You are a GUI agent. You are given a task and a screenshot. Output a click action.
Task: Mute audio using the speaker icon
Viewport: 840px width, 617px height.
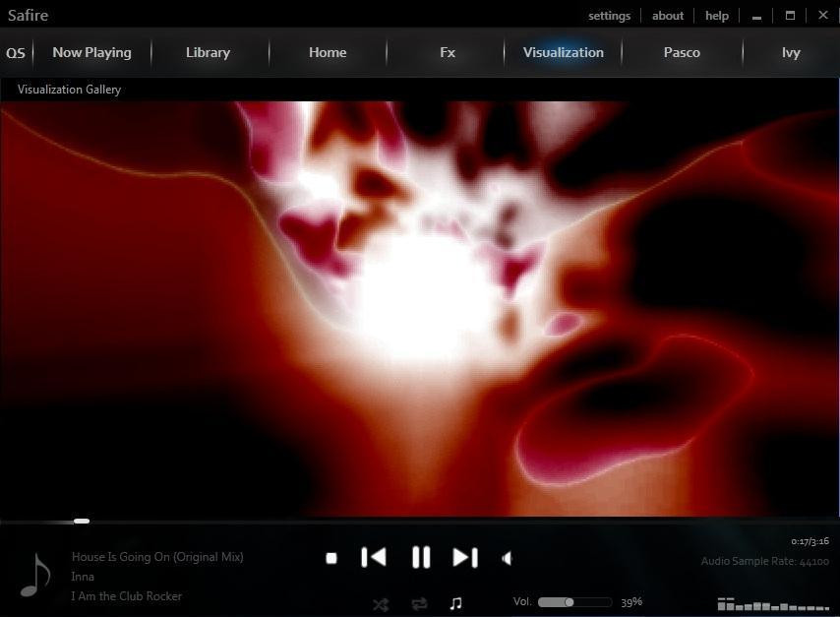507,559
